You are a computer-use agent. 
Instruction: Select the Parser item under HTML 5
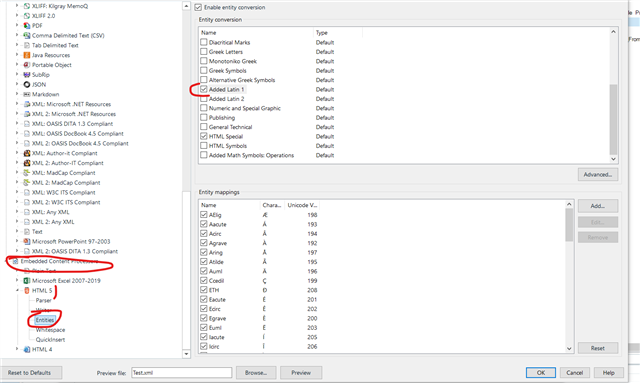point(43,300)
